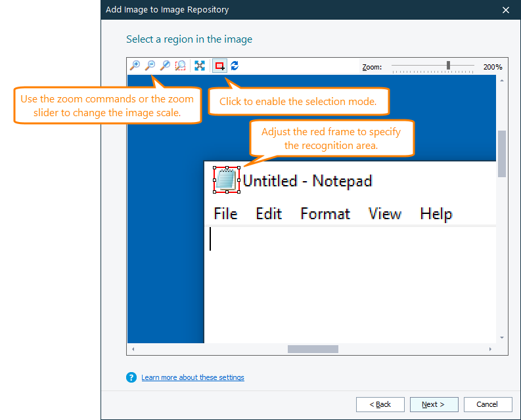Click the 'Zoom:' label
Viewport: 521px width, 420px height.
point(372,67)
